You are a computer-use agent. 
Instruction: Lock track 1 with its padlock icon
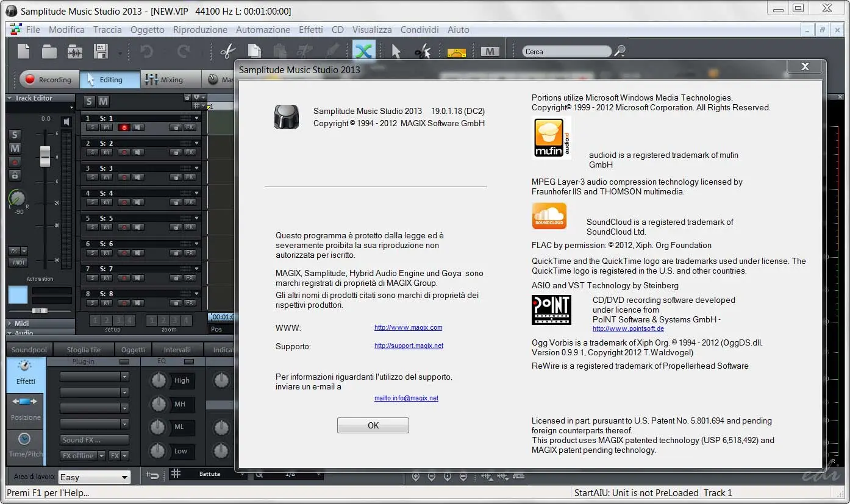click(176, 127)
